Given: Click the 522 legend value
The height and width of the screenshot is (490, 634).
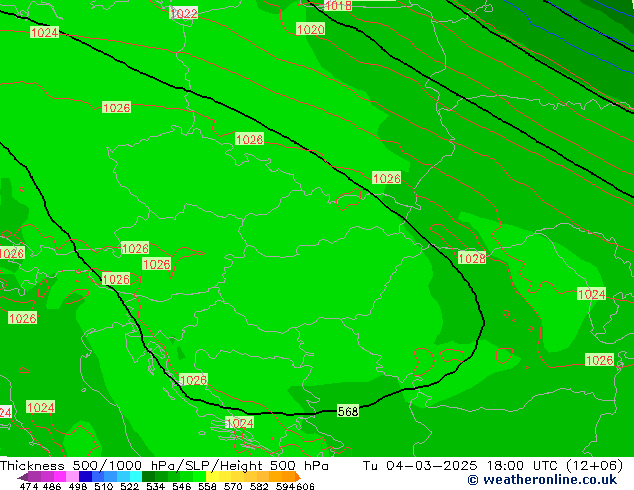Looking at the screenshot, I should 129,486.
